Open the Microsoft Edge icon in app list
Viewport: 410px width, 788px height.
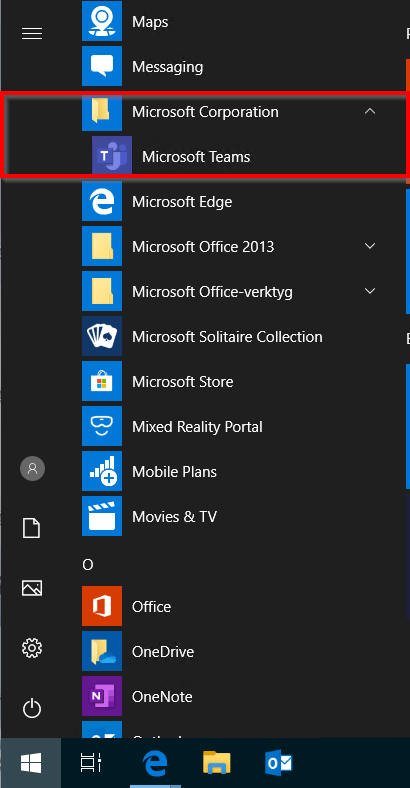[102, 201]
